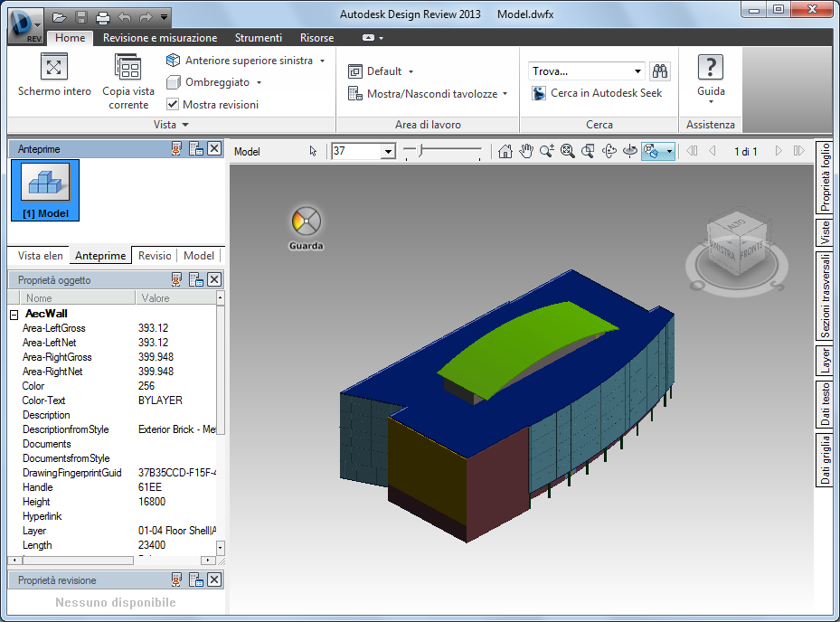This screenshot has height=622, width=840.
Task: Click the Zoom extents icon
Action: pos(567,152)
